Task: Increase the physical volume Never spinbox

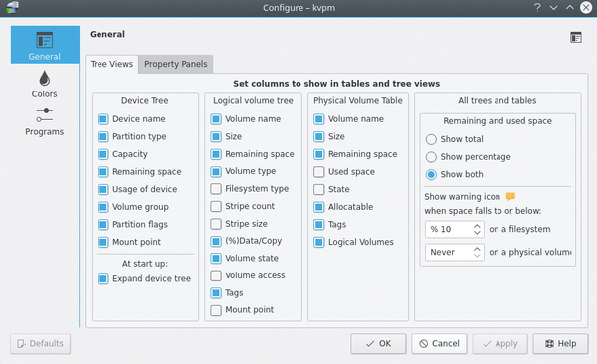Action: 477,249
